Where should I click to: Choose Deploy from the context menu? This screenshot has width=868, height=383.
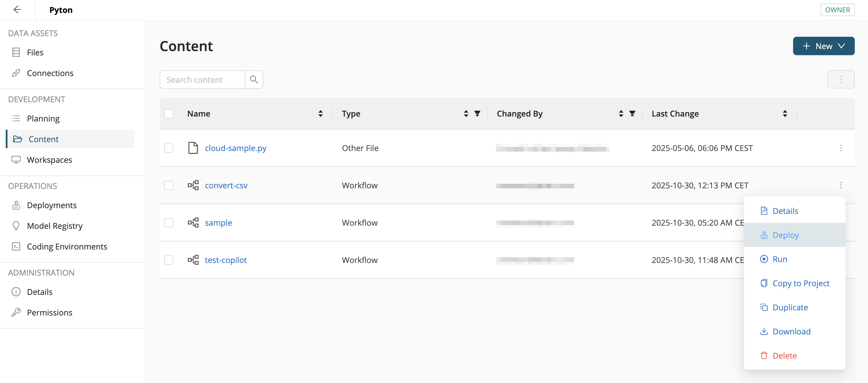click(x=785, y=235)
